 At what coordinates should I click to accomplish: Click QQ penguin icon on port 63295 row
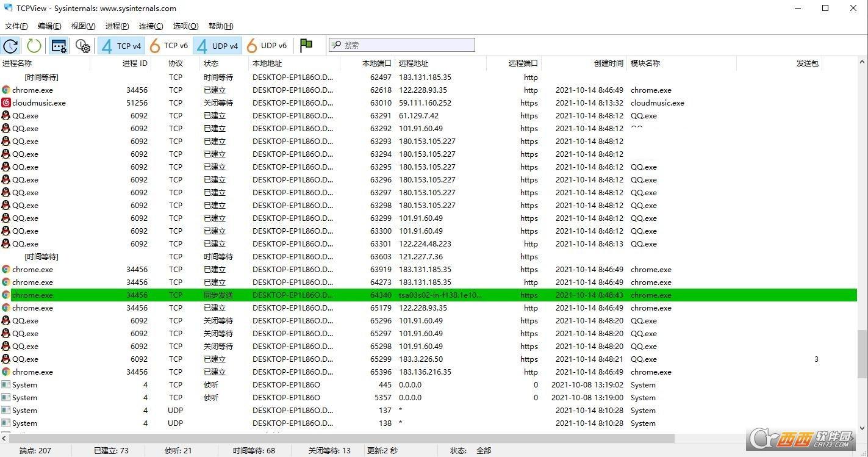[x=6, y=167]
